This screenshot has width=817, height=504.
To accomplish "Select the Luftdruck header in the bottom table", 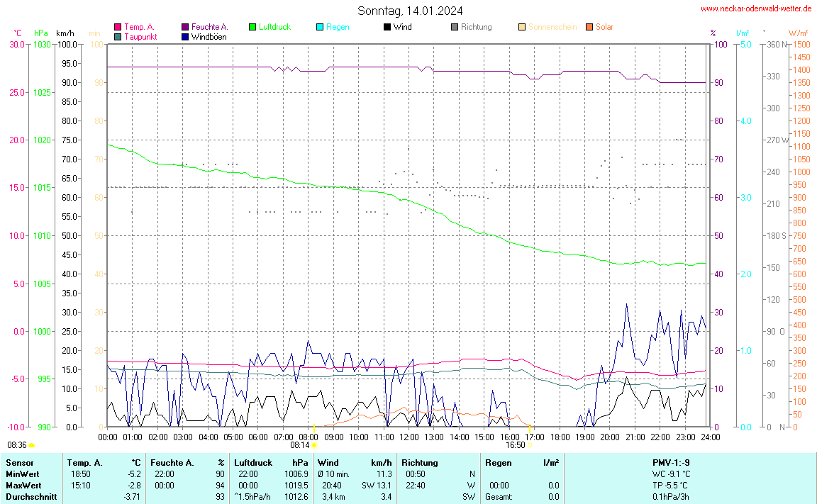I will click(253, 463).
